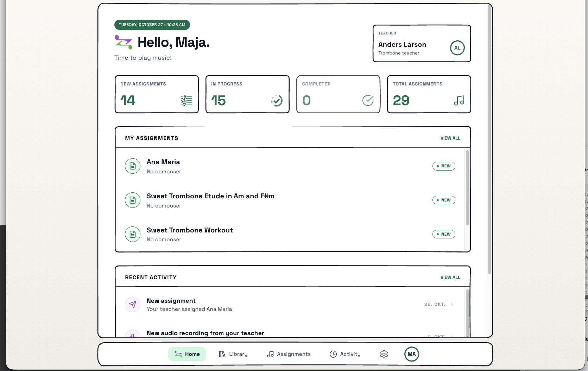The image size is (588, 371).
Task: Click the Recent Activity list scrollbar
Action: 467,313
